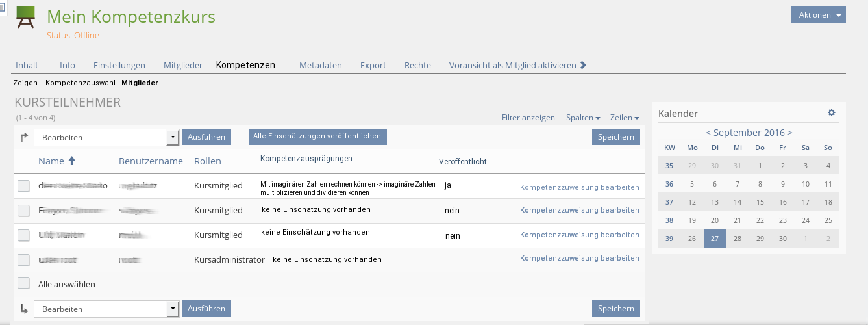This screenshot has width=868, height=325.
Task: Open the top Bearbeiten combo box
Action: point(106,137)
